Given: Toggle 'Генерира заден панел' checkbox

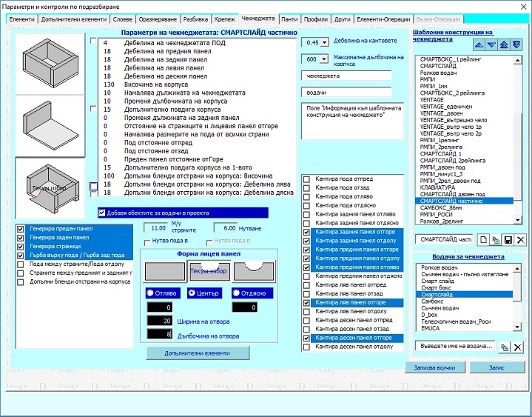Looking at the screenshot, I should point(21,238).
